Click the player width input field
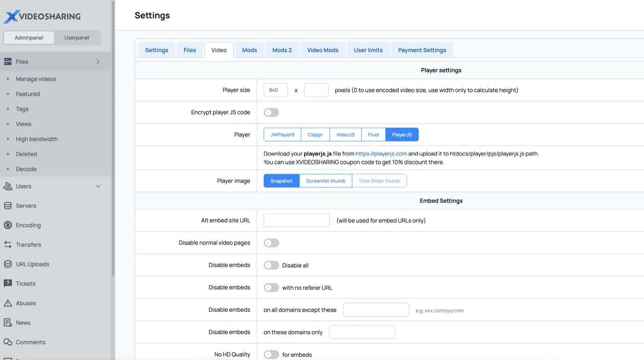This screenshot has width=644, height=360. point(276,90)
